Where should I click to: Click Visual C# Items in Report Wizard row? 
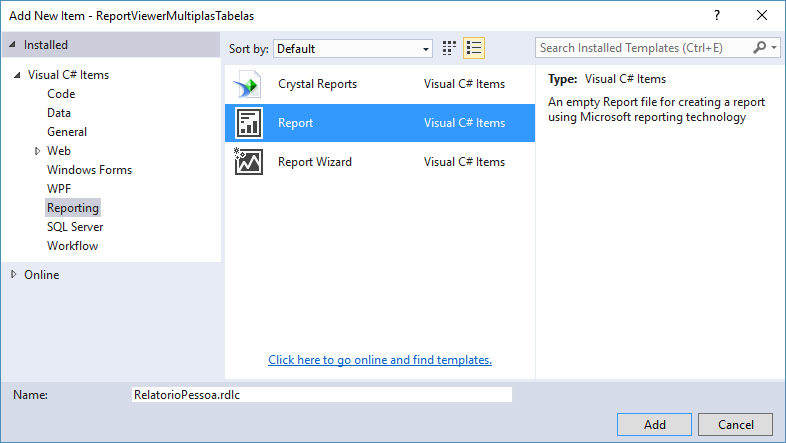click(x=464, y=162)
